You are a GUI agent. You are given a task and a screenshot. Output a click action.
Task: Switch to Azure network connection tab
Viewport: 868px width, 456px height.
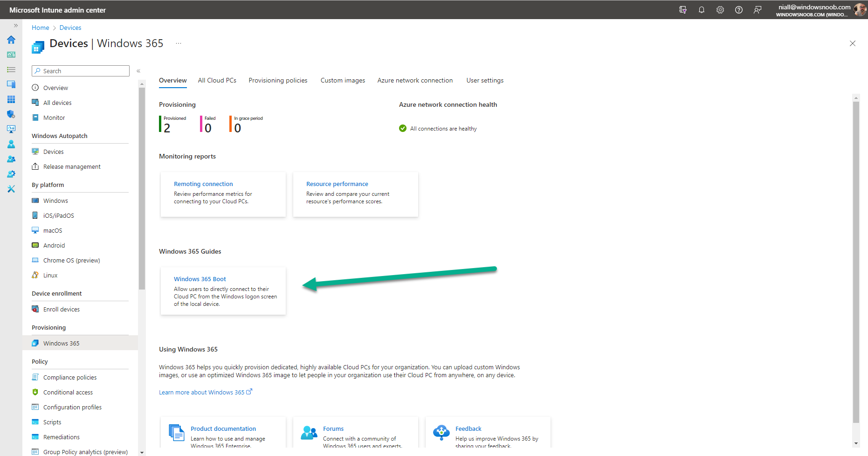point(415,80)
